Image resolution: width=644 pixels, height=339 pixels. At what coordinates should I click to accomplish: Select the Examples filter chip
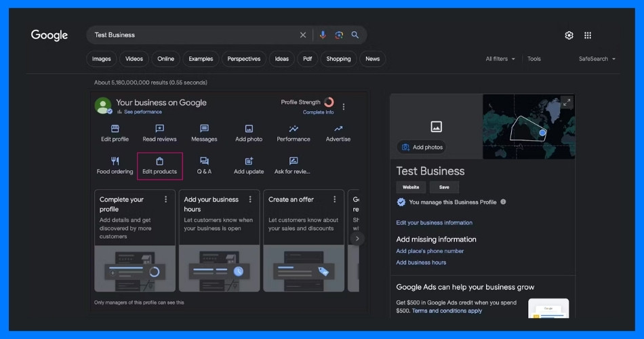(201, 59)
